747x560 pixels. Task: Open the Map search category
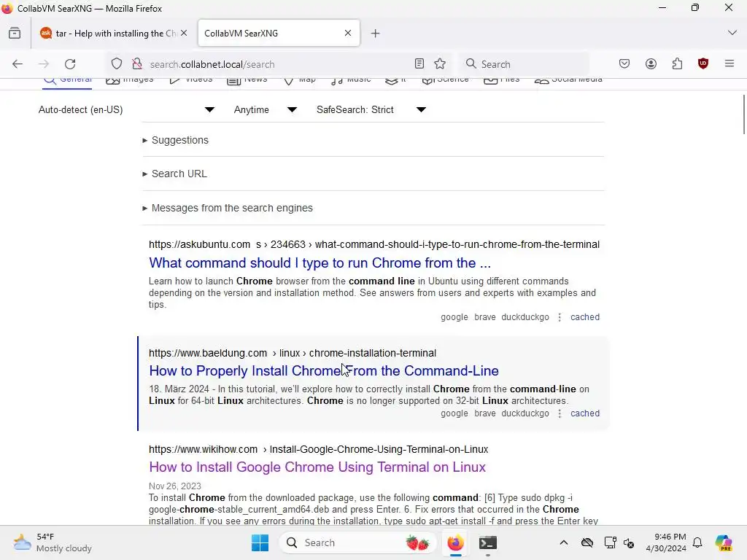pyautogui.click(x=299, y=80)
